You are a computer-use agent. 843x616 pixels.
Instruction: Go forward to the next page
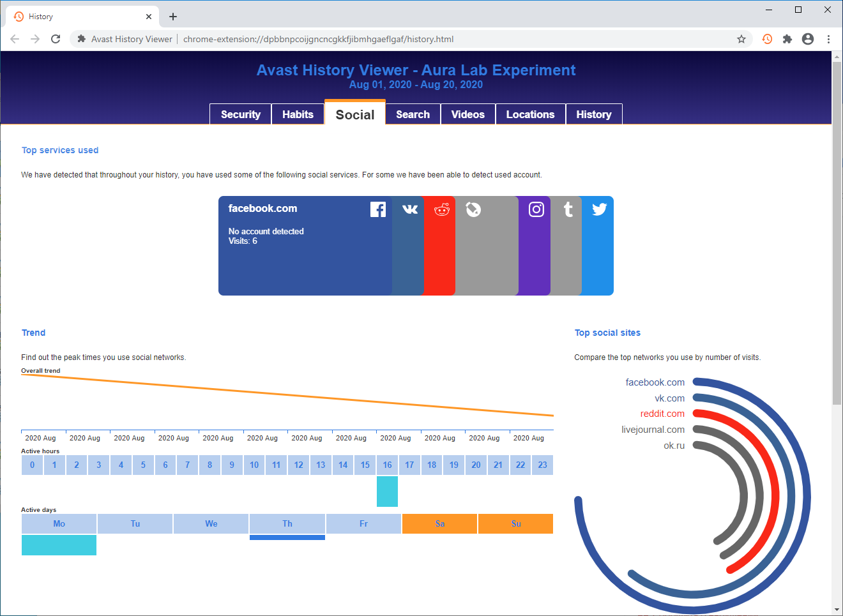(x=35, y=39)
